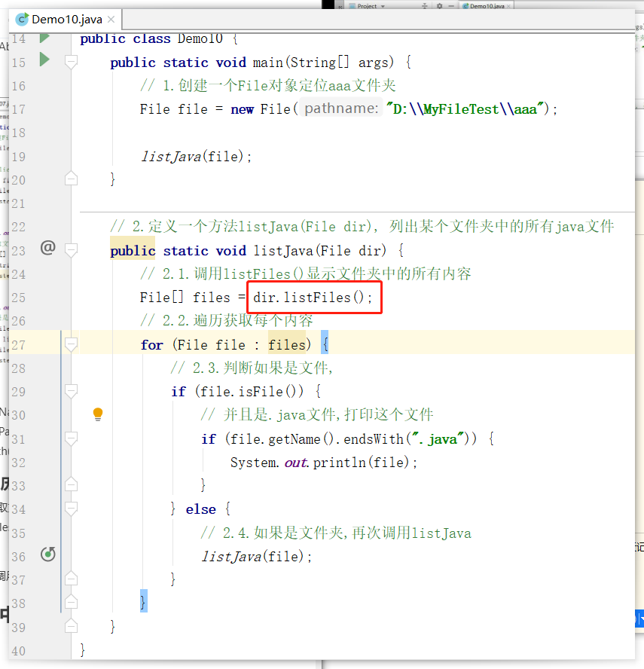Image resolution: width=644 pixels, height=669 pixels.
Task: Collapse listJava method fold marker on line 23
Action: (x=71, y=250)
